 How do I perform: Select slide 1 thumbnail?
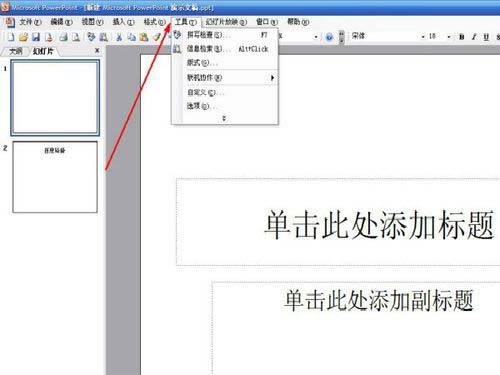pyautogui.click(x=55, y=98)
